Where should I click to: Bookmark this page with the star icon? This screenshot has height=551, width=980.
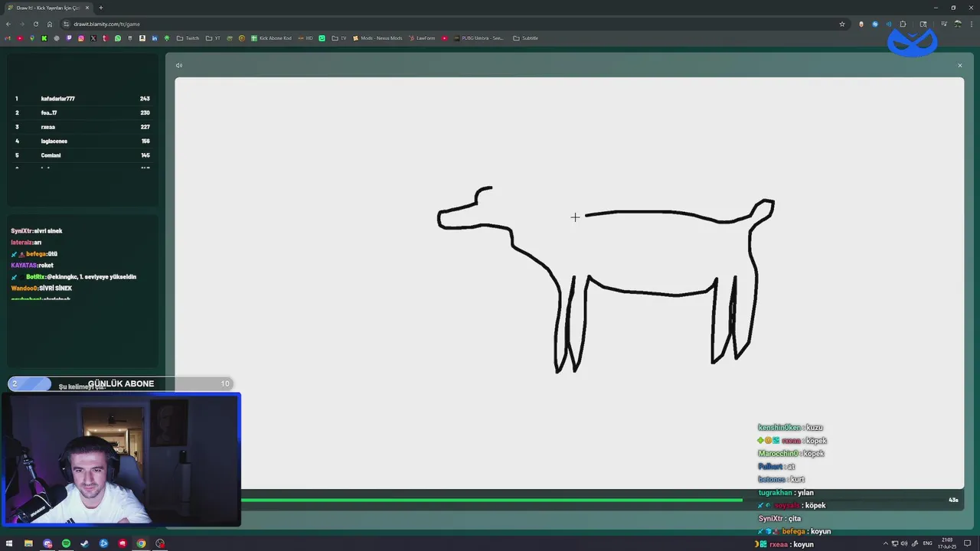pos(842,24)
